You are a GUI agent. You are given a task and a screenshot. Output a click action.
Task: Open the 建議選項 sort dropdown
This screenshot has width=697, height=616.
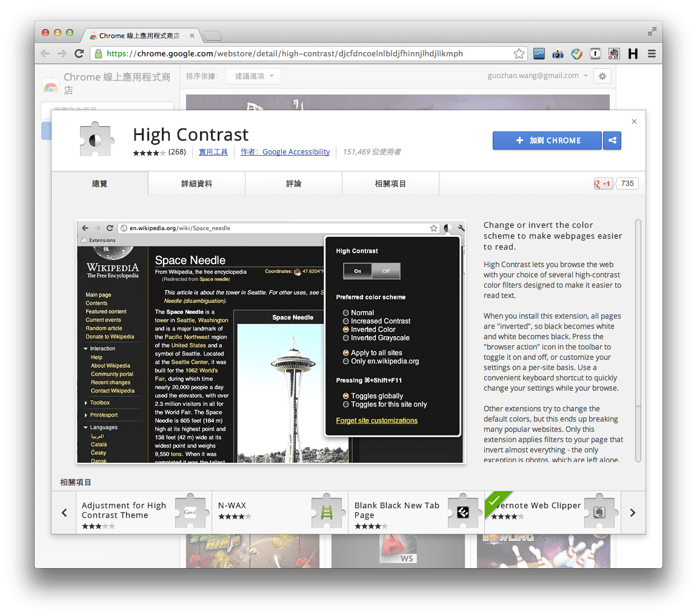pyautogui.click(x=253, y=76)
